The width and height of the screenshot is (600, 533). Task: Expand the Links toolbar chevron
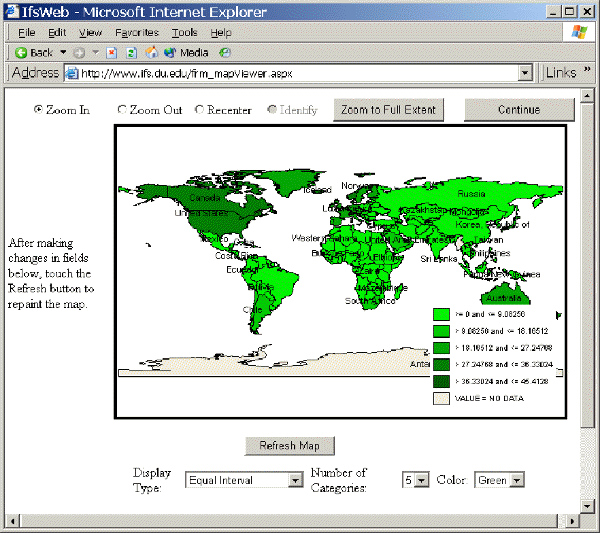[587, 70]
